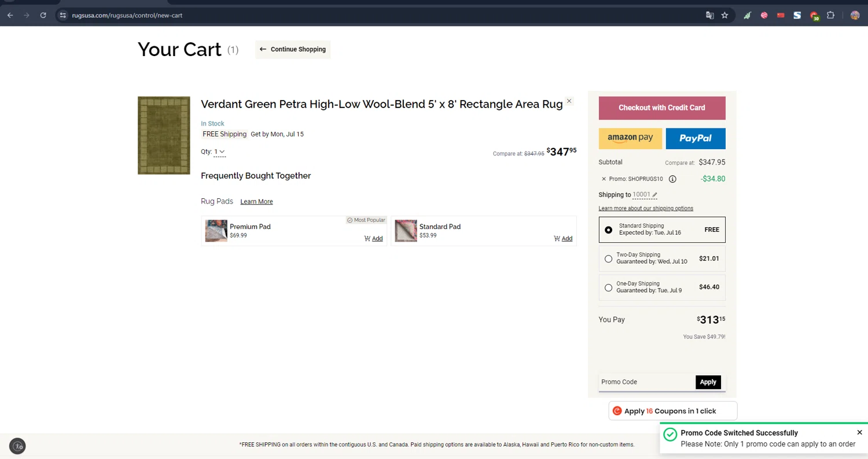The width and height of the screenshot is (868, 459).
Task: Pay with Amazon Pay
Action: [x=630, y=138]
